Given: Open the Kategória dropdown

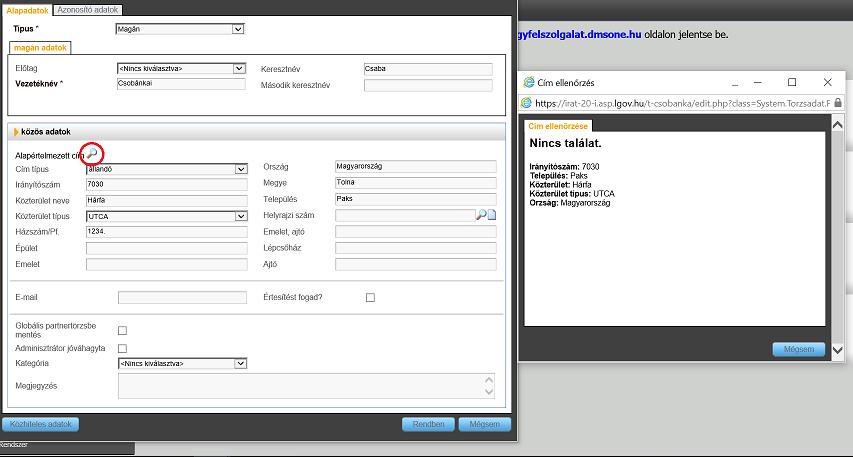Looking at the screenshot, I should [182, 363].
